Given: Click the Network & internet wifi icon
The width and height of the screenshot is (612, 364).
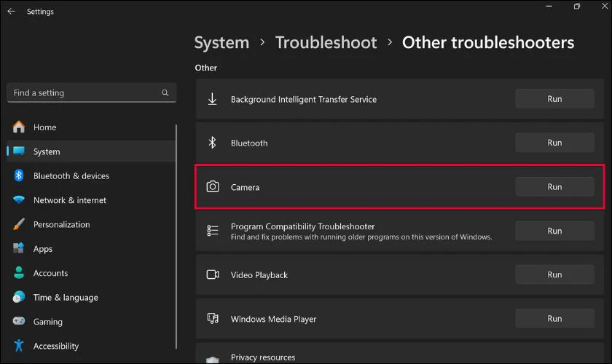Looking at the screenshot, I should 18,199.
